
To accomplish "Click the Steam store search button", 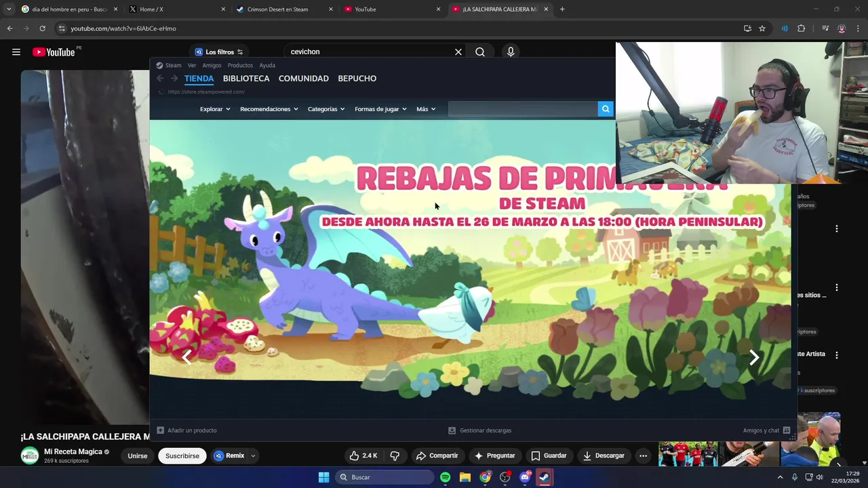I will [x=606, y=109].
